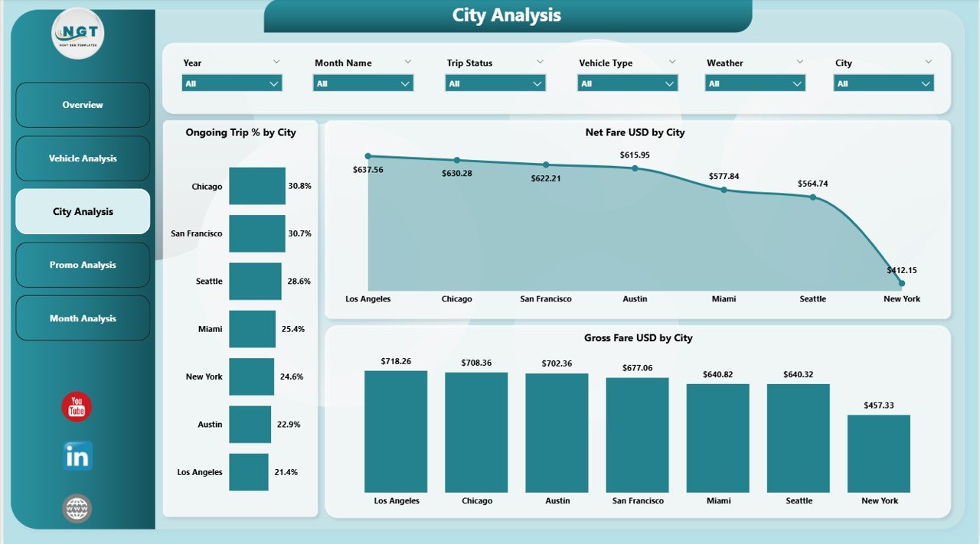980x544 pixels.
Task: Expand the City filter dropdown
Action: coord(929,83)
